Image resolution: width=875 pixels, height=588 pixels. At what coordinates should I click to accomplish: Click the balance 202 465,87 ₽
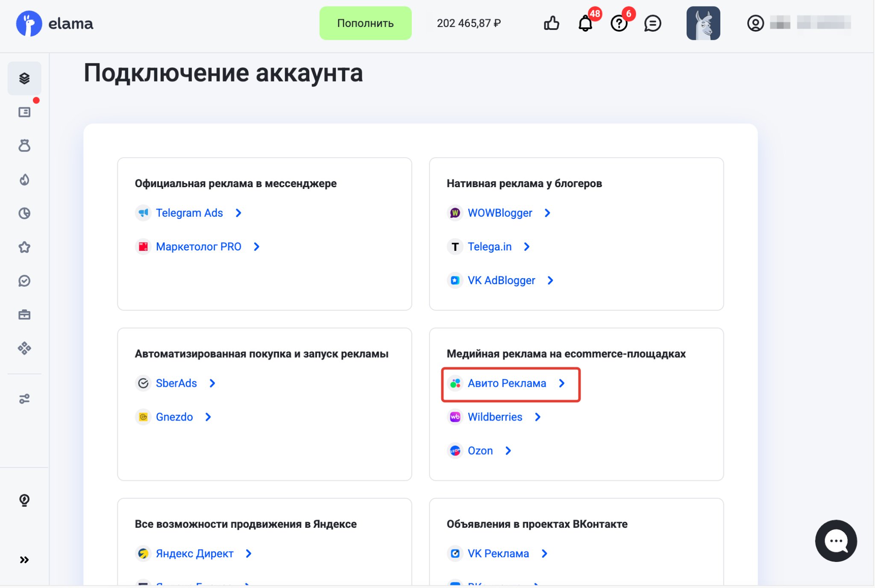point(468,23)
